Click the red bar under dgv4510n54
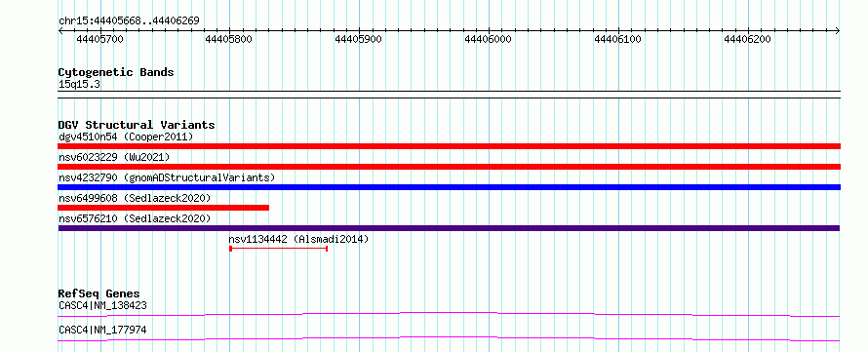 coord(449,146)
